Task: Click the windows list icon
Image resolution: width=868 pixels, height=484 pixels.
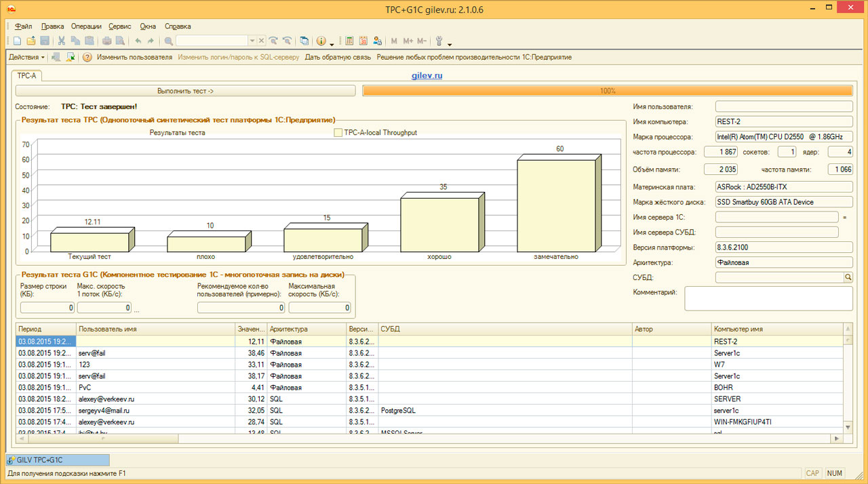Action: [304, 41]
